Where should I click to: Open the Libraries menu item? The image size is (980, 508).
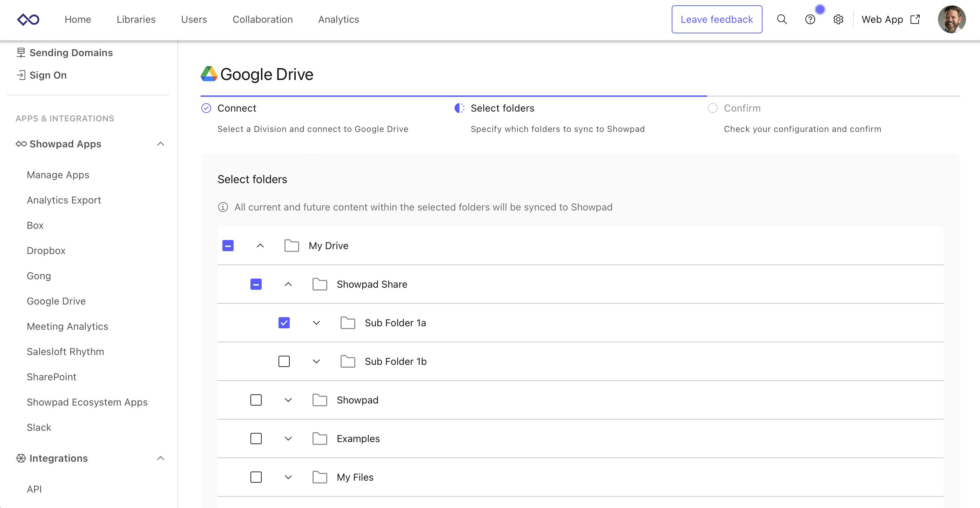click(136, 19)
